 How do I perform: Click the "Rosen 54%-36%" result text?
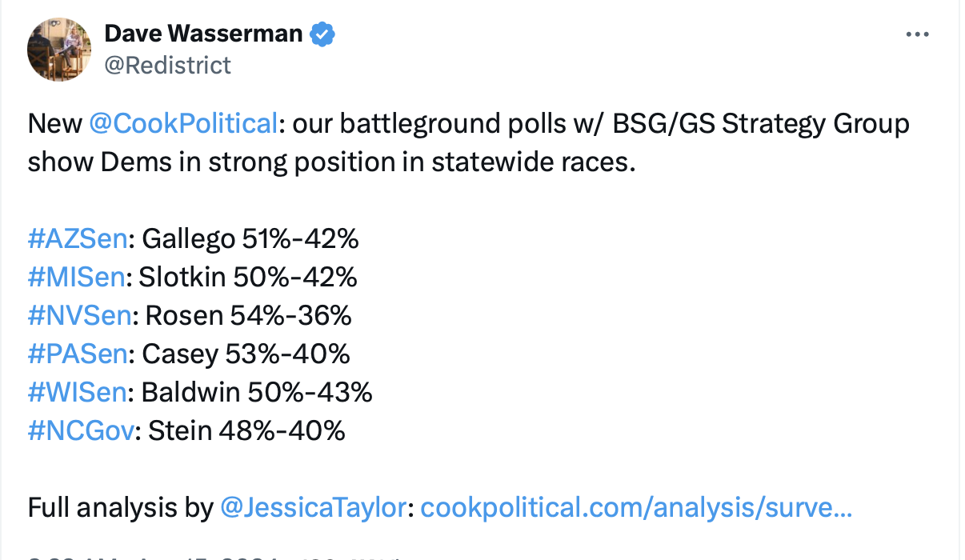[248, 316]
